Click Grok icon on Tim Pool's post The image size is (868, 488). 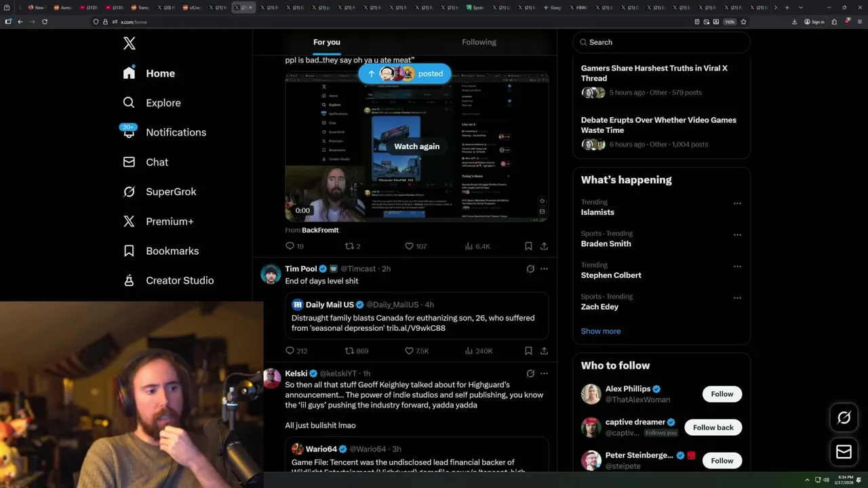530,269
